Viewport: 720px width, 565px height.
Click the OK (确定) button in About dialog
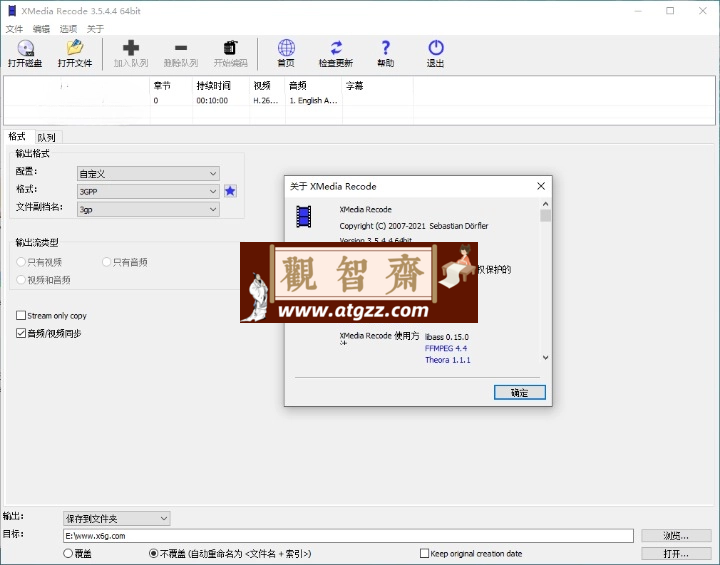[x=520, y=393]
